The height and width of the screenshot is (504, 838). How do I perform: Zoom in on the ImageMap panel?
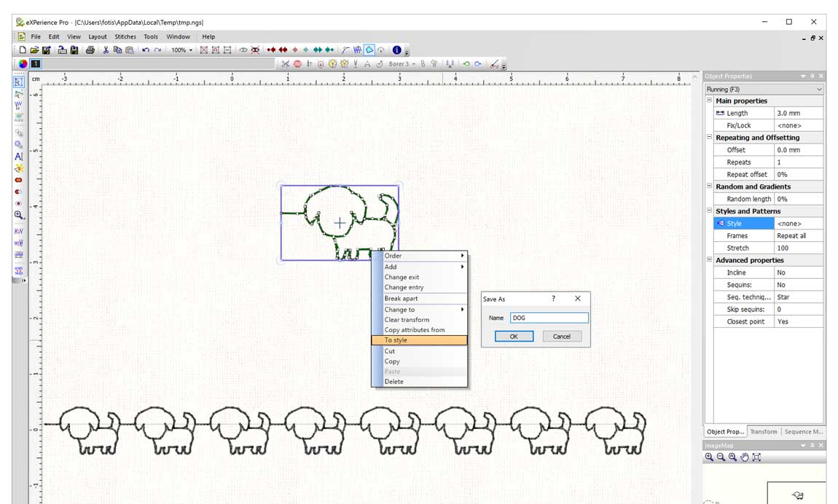pos(709,457)
